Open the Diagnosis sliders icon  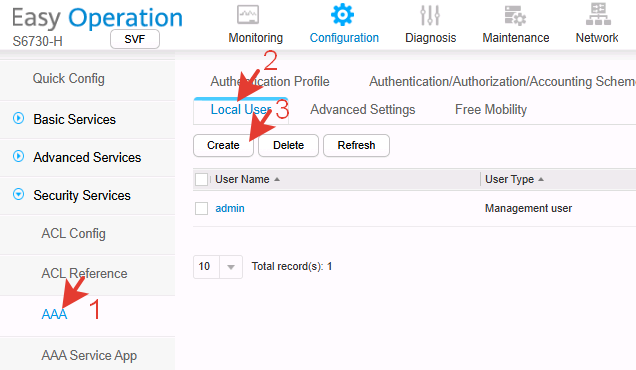click(x=430, y=15)
